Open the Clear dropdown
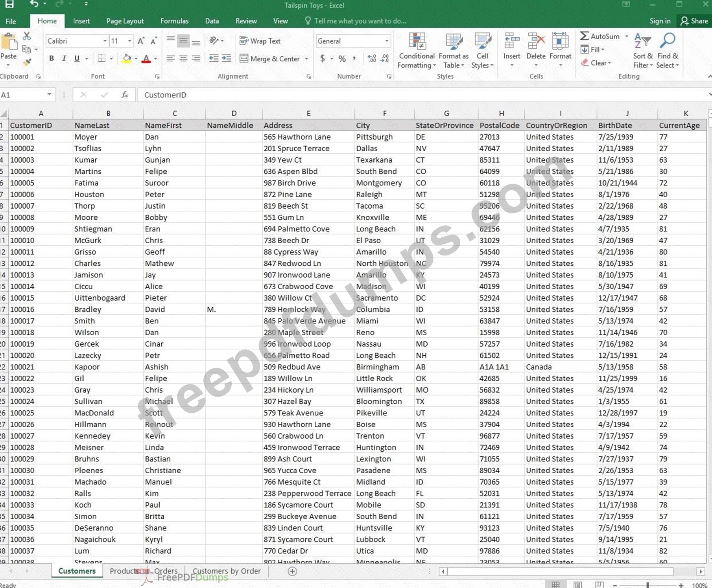 (596, 62)
